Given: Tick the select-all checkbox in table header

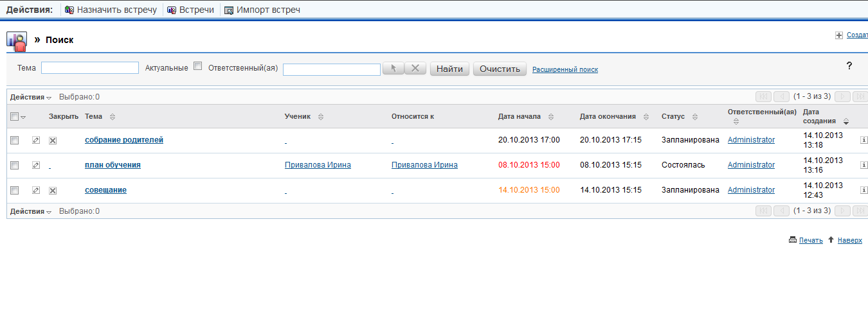Looking at the screenshot, I should click(x=15, y=116).
